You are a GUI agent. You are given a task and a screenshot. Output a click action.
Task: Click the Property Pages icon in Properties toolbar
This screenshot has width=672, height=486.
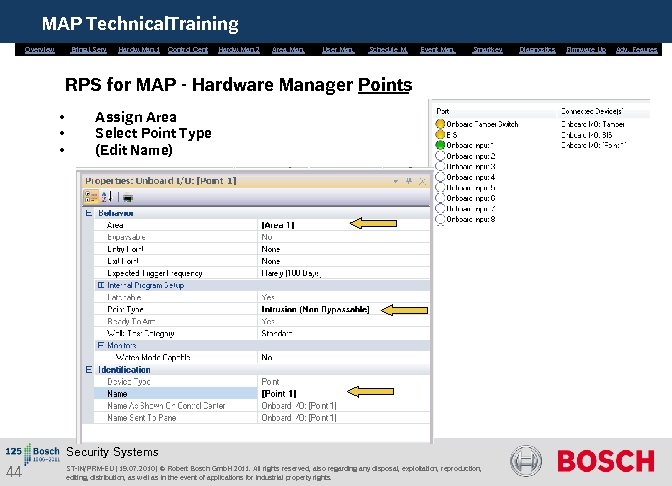pos(128,198)
